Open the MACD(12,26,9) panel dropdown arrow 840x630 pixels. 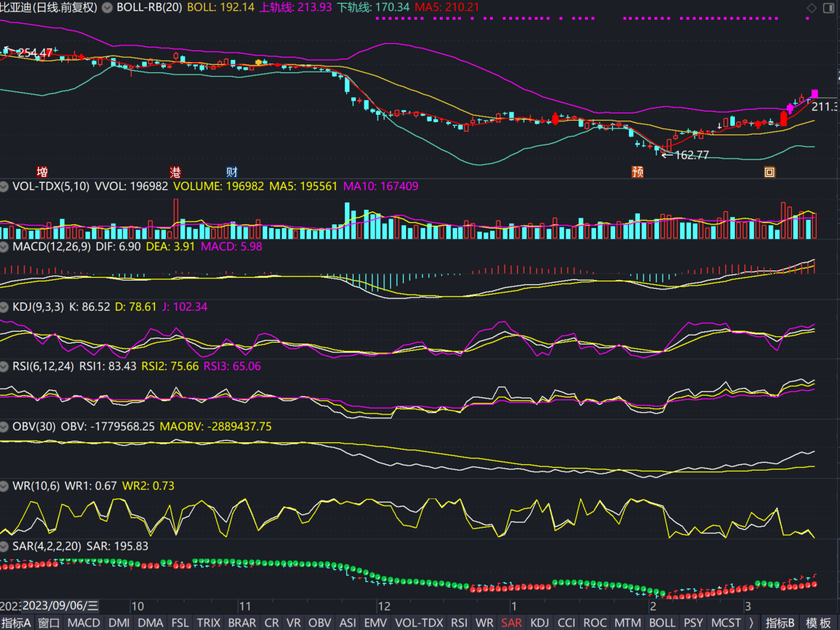[5, 247]
